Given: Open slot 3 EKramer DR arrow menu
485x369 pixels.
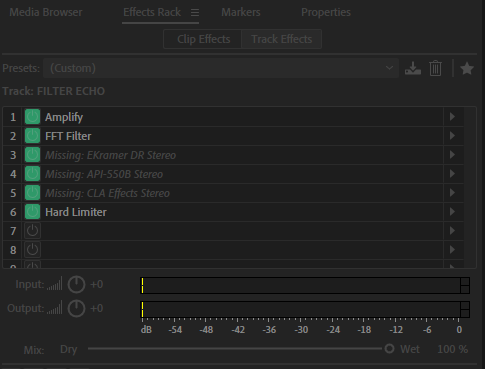Looking at the screenshot, I should pyautogui.click(x=452, y=155).
